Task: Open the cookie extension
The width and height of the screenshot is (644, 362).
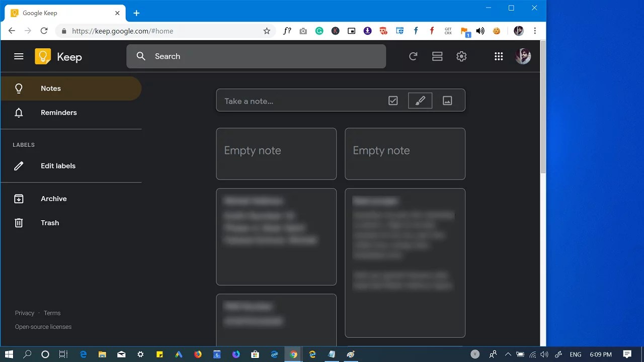Action: [497, 31]
